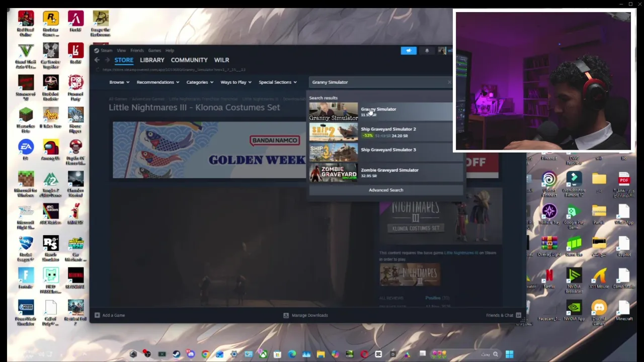Click the Advanced Search link
The width and height of the screenshot is (644, 362).
(x=386, y=190)
